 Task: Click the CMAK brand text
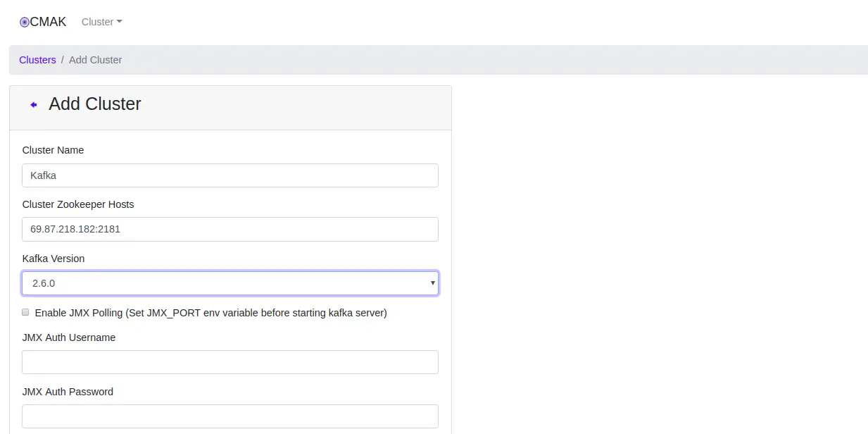(48, 22)
